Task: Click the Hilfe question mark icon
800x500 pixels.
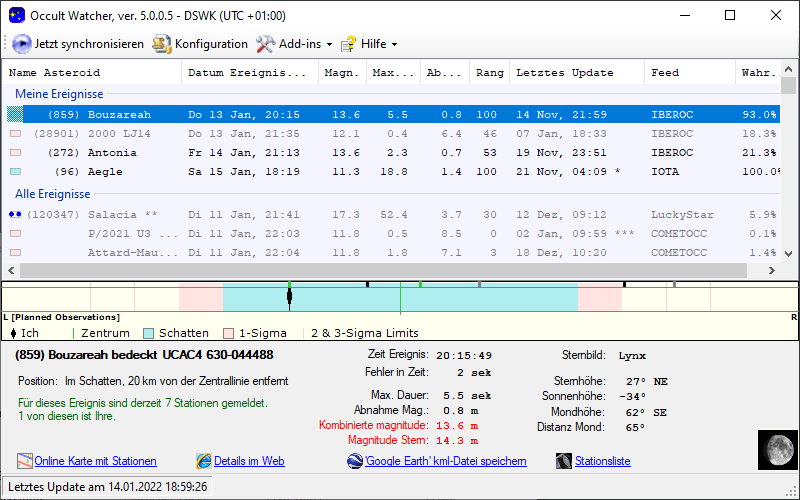Action: click(x=349, y=44)
